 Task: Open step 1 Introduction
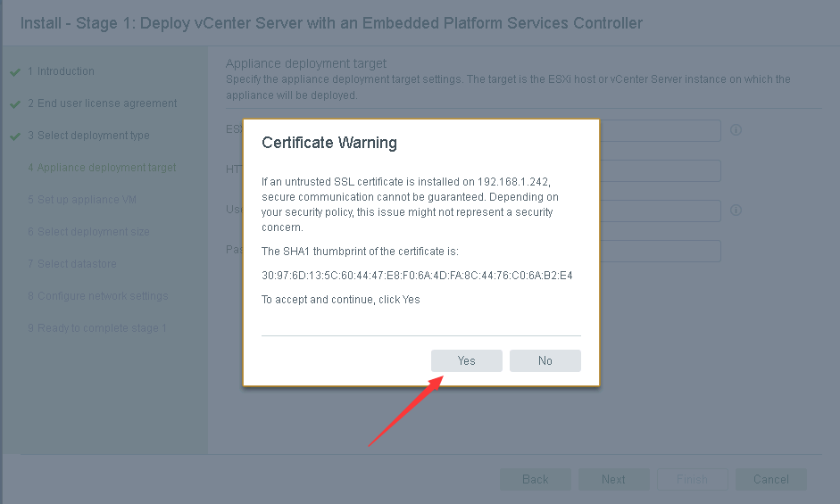(x=61, y=71)
